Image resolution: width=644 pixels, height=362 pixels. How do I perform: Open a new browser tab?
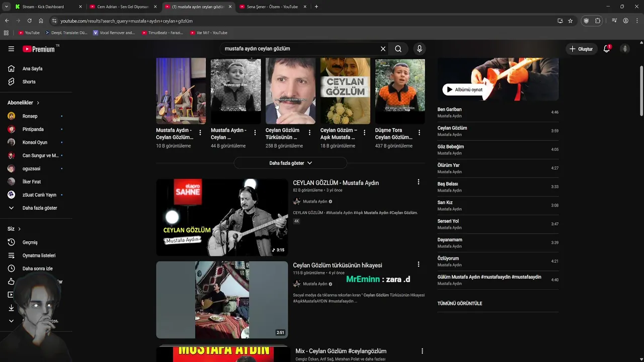tap(316, 7)
